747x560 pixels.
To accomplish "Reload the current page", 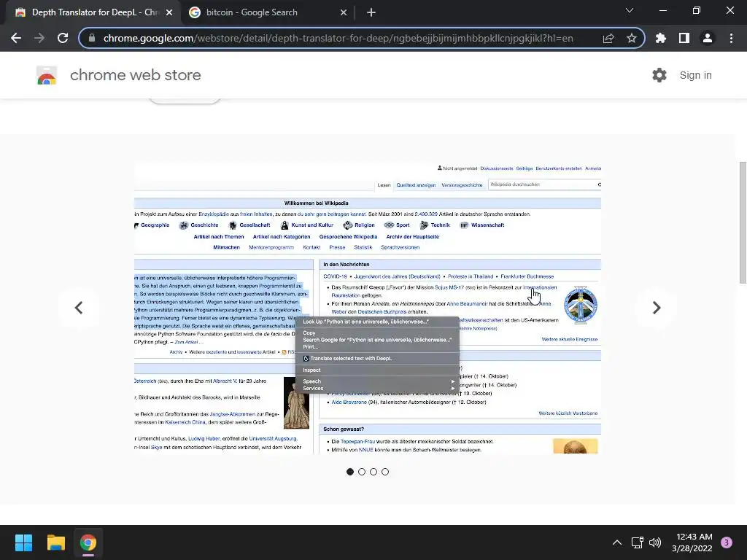I will point(63,38).
